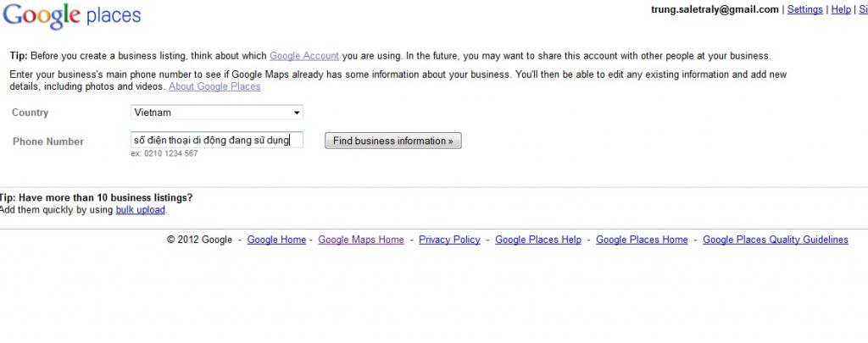Open the Country dropdown set to Vietnam
The image size is (868, 343).
[x=216, y=113]
